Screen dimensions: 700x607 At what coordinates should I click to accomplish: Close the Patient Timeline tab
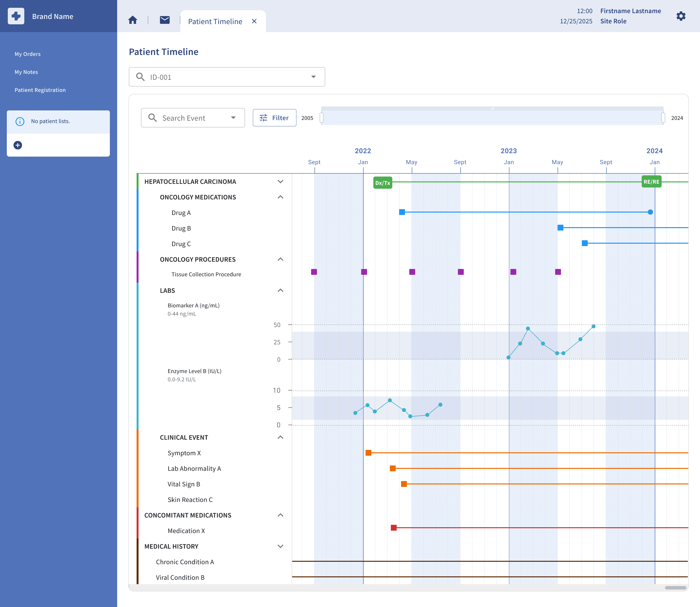tap(254, 21)
